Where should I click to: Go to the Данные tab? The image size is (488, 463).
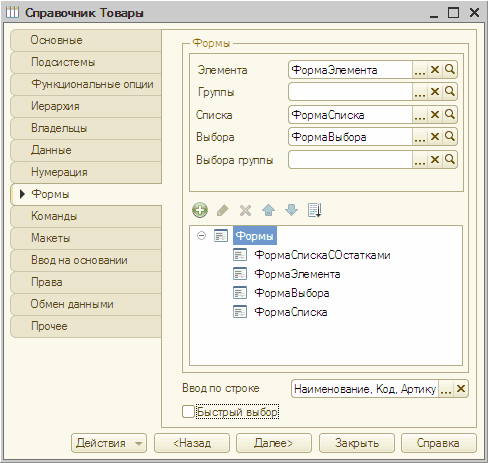pyautogui.click(x=86, y=150)
